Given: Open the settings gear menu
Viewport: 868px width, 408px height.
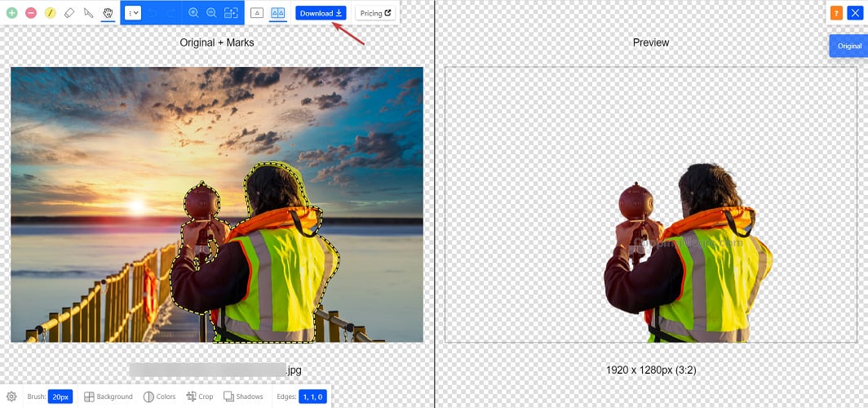Looking at the screenshot, I should coord(11,397).
